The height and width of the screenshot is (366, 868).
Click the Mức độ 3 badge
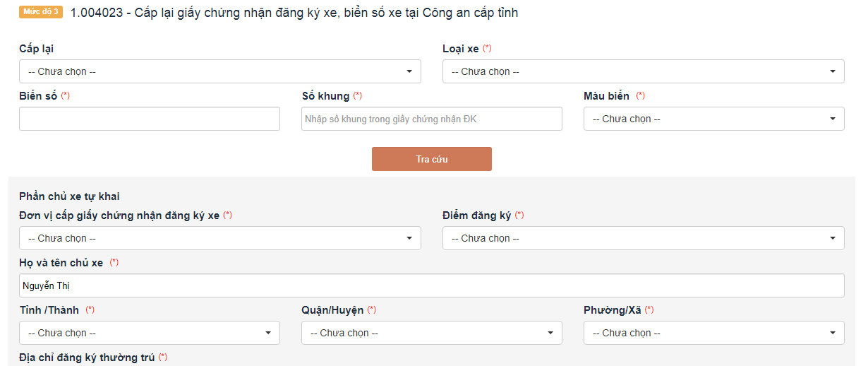tap(41, 13)
